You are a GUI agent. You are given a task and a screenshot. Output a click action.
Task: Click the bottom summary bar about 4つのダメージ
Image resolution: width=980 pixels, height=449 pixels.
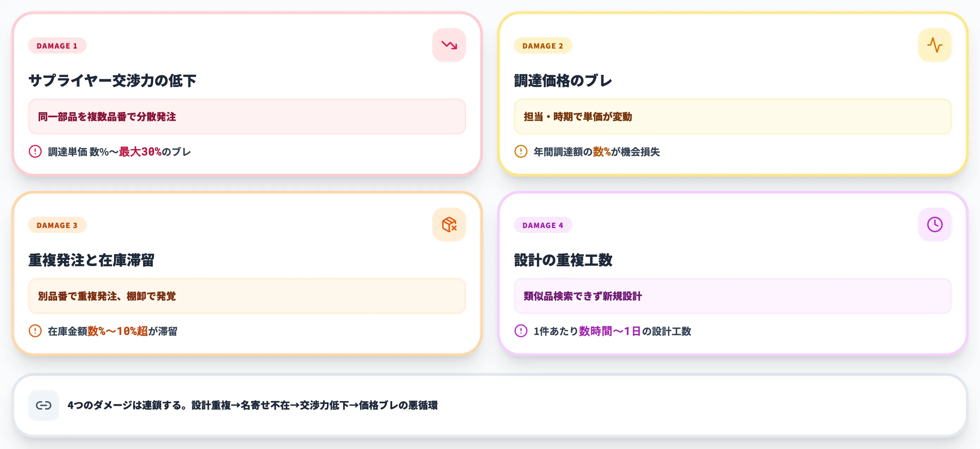tap(490, 405)
